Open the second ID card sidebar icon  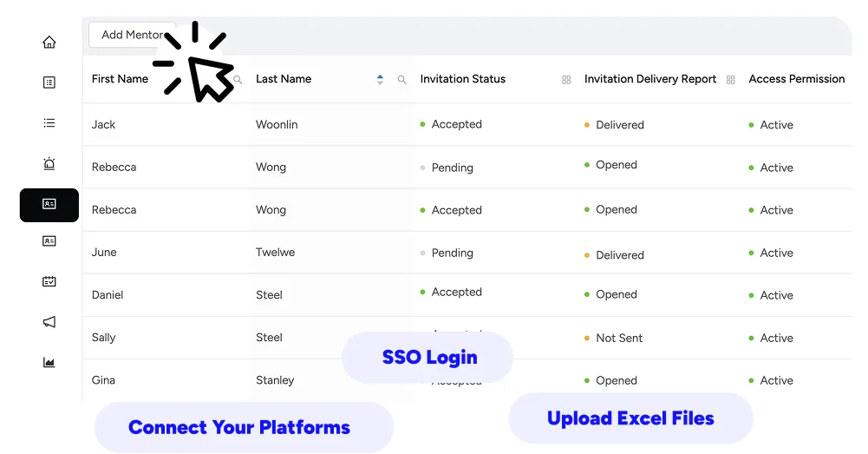(49, 241)
